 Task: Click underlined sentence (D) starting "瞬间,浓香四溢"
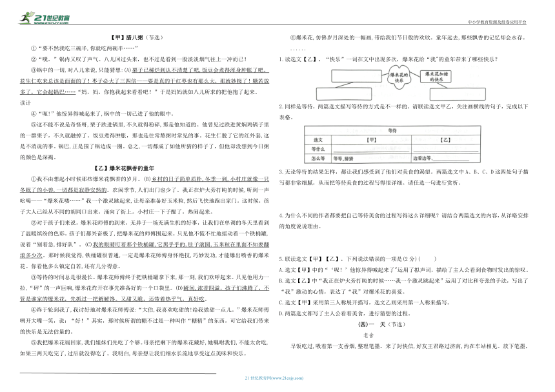click(x=145, y=293)
